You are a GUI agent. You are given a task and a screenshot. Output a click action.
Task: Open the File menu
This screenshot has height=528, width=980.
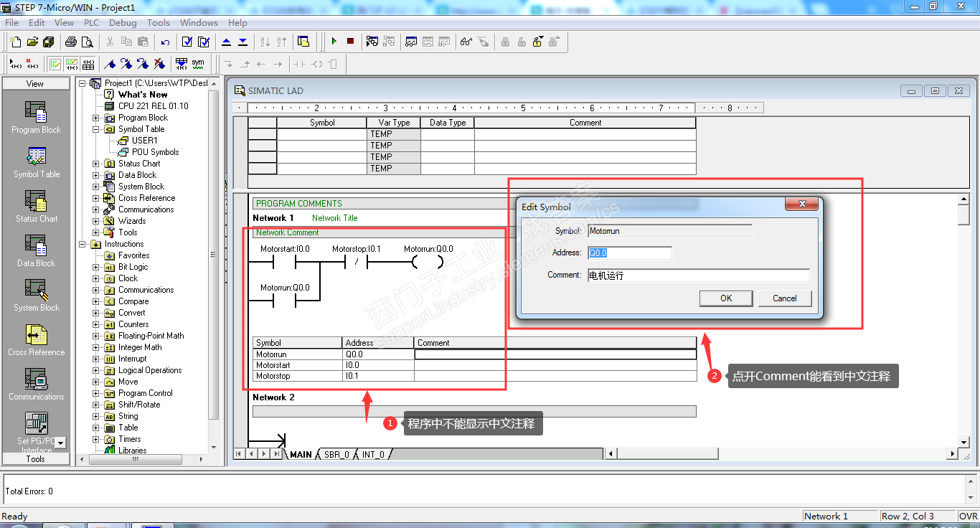tap(11, 23)
